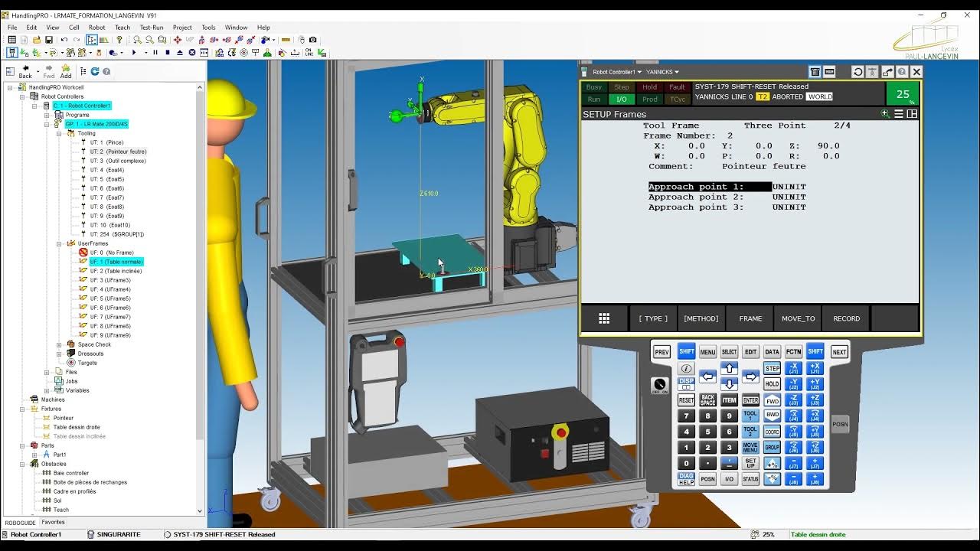
Task: Click the FRAME softkey
Action: (x=750, y=318)
